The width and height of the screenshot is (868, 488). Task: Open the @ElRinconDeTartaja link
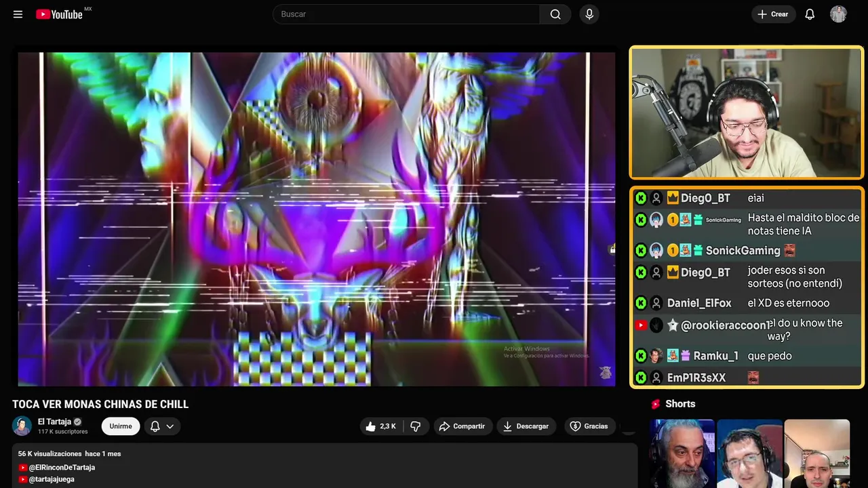(62, 468)
